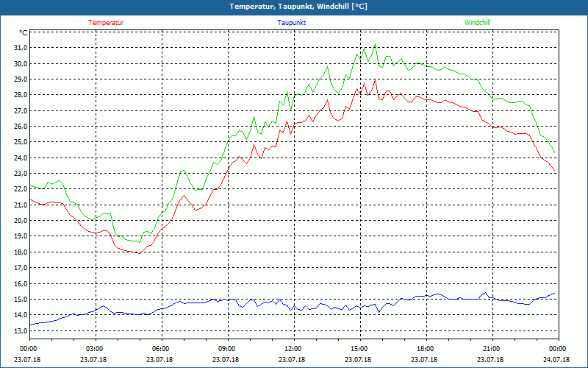Click the 13,0 y-axis value
The image size is (588, 368).
[x=21, y=330]
